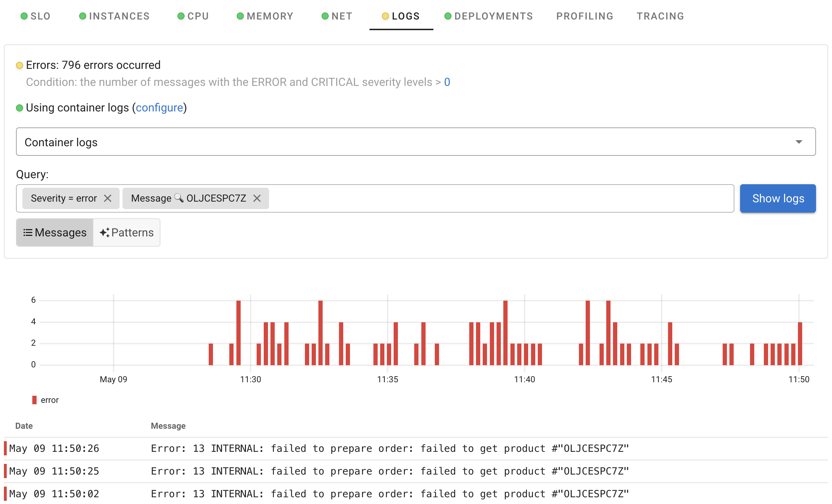The height and width of the screenshot is (504, 832).
Task: Click the sparkle icon on Patterns button
Action: coord(104,232)
